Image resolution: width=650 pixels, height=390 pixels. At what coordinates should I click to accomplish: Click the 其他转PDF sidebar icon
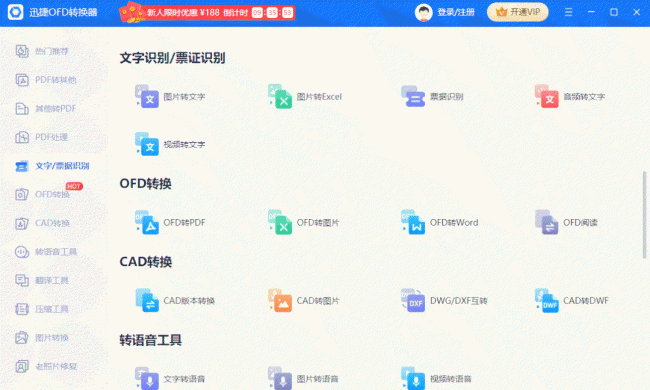tap(22, 109)
